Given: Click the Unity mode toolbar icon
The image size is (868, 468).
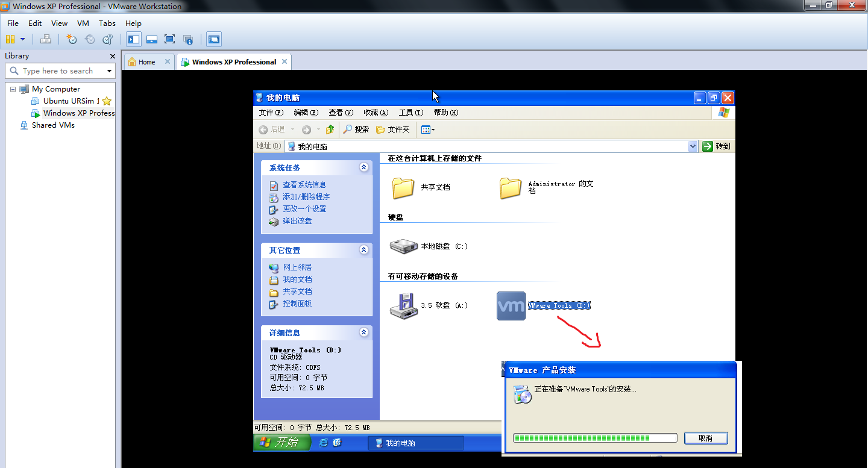Looking at the screenshot, I should [188, 39].
